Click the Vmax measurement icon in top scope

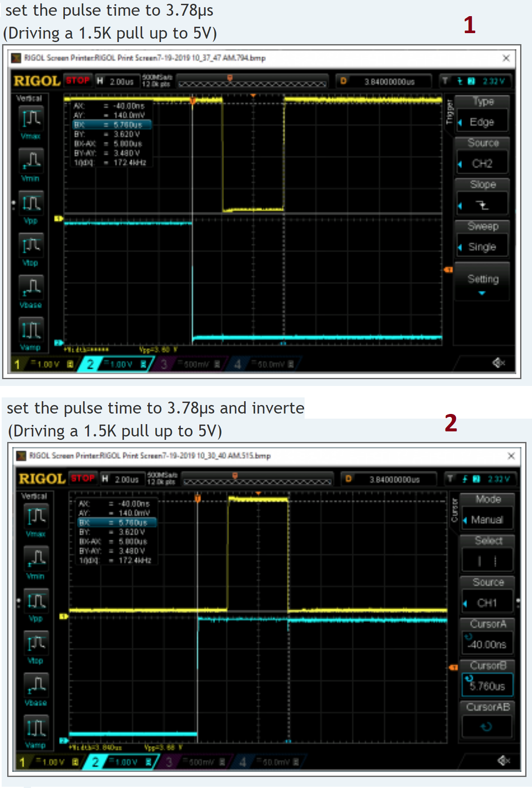(31, 118)
